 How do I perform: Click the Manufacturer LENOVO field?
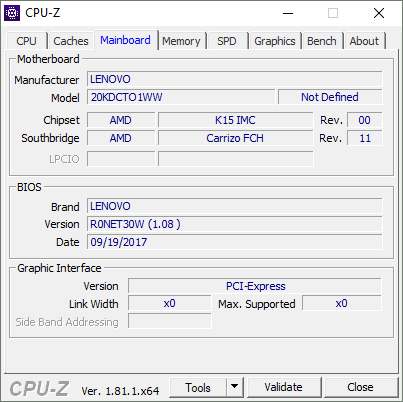pos(235,79)
